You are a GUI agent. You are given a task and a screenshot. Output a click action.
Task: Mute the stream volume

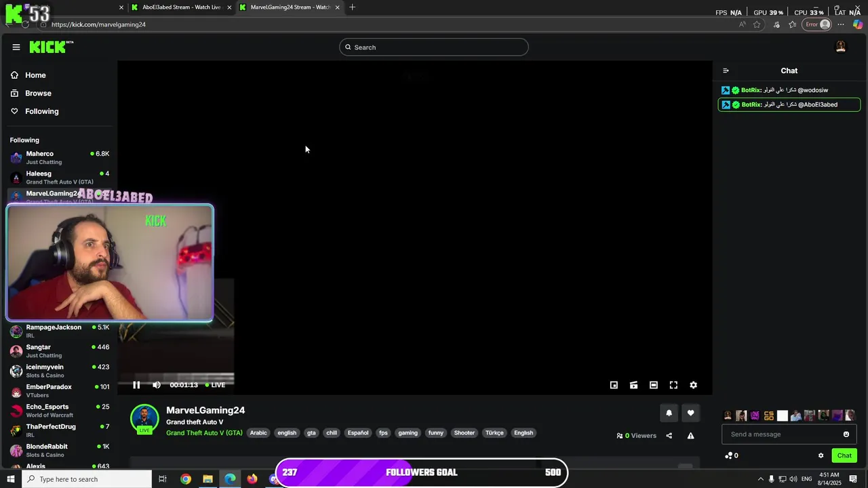157,385
